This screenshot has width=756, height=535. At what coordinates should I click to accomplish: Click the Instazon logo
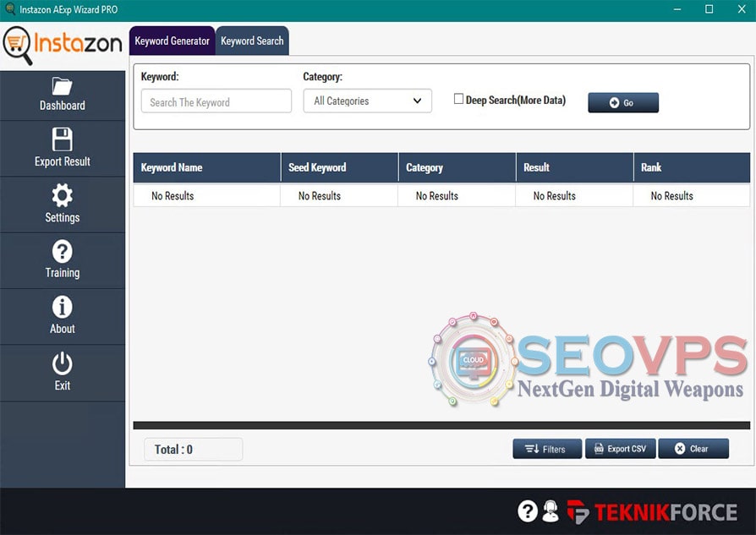click(x=63, y=46)
